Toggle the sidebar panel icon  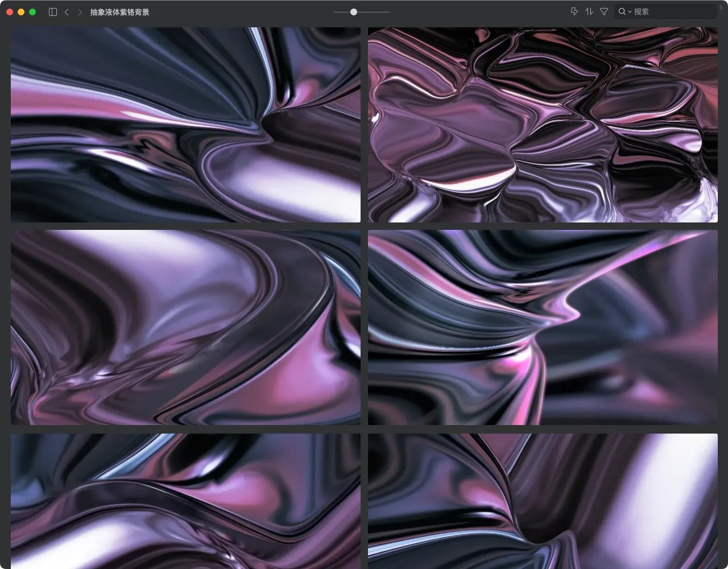coord(53,12)
